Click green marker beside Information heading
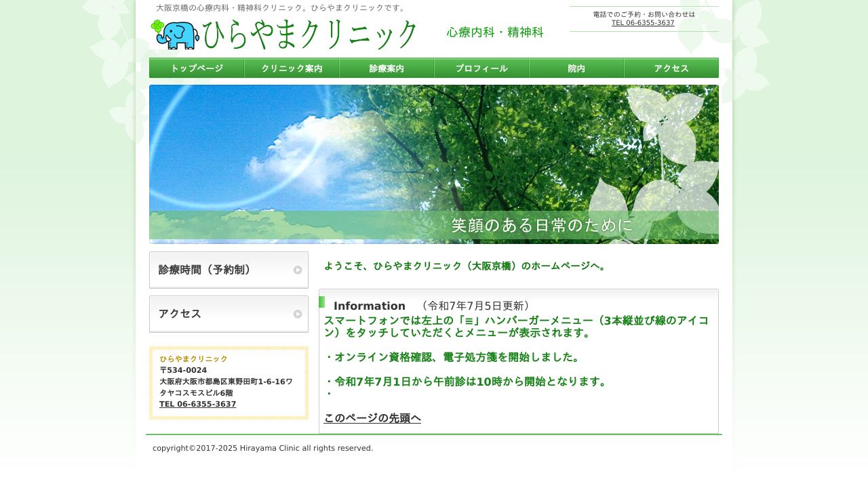The image size is (868, 488). click(x=321, y=302)
